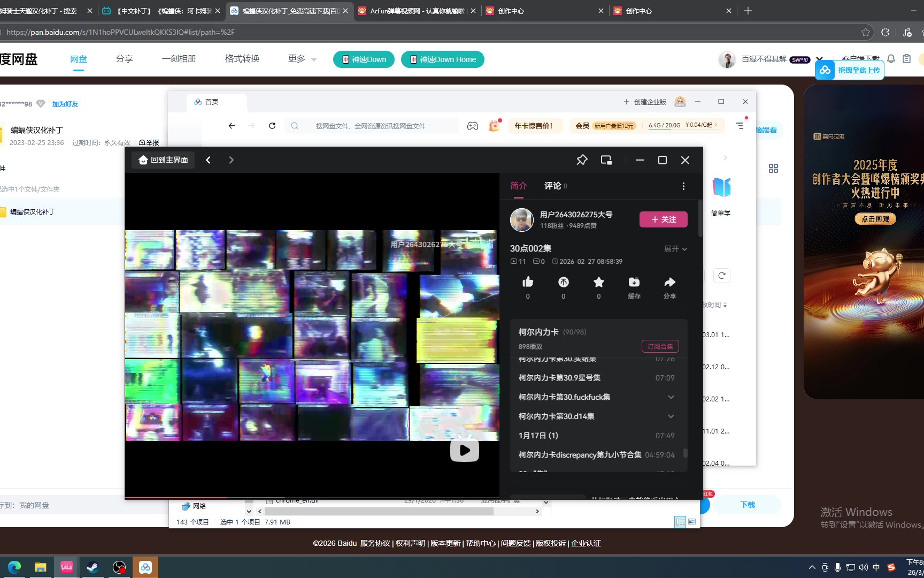Open the 格式转换 navigation item
The height and width of the screenshot is (578, 924).
point(242,59)
